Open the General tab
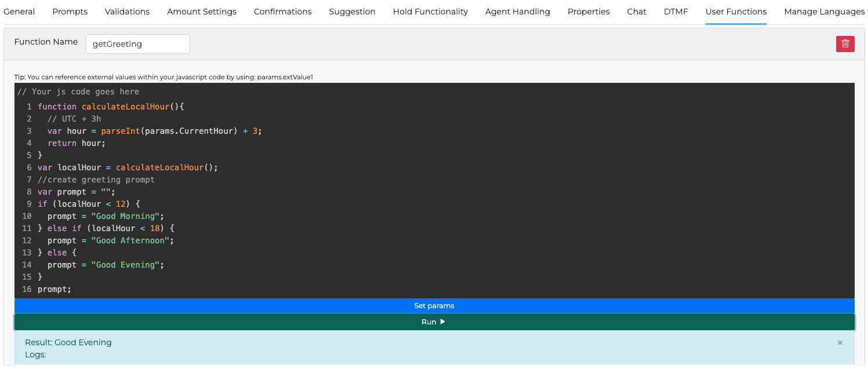The width and height of the screenshot is (868, 369). (19, 12)
